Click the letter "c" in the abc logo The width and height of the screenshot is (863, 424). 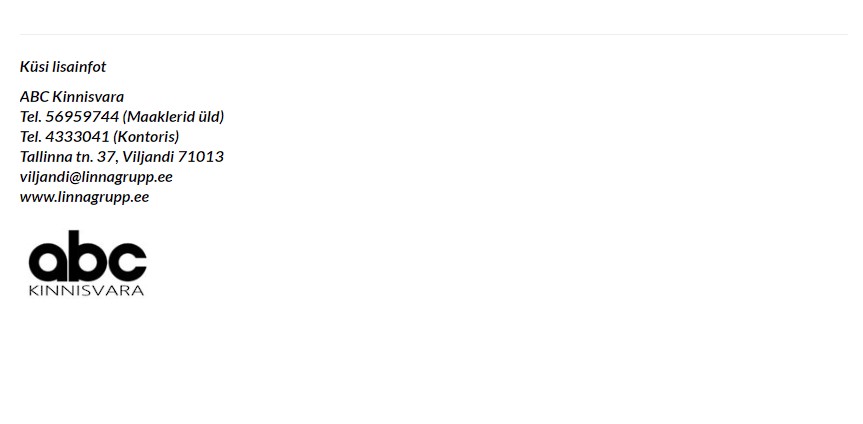click(x=128, y=262)
